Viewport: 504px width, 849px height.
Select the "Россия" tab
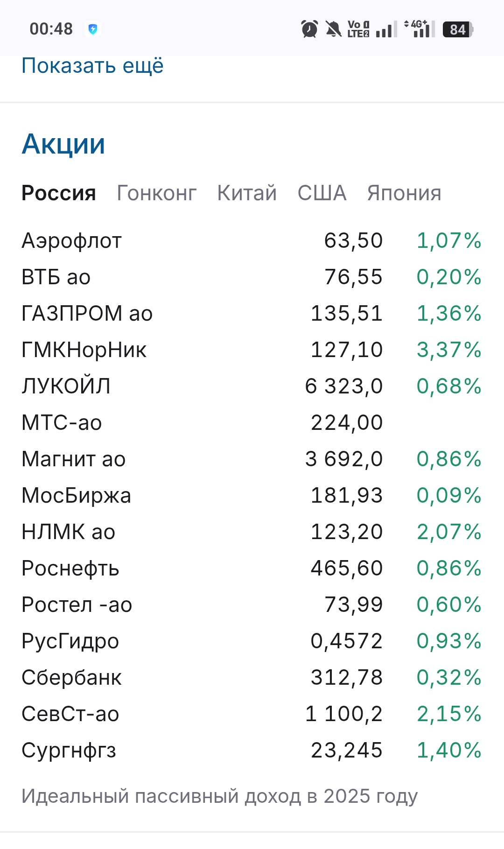point(59,193)
